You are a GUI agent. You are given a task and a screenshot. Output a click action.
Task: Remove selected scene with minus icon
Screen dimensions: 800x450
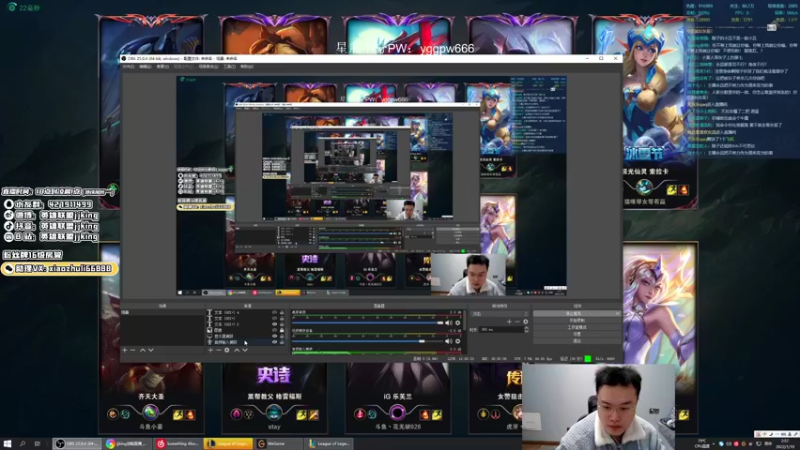[x=133, y=350]
